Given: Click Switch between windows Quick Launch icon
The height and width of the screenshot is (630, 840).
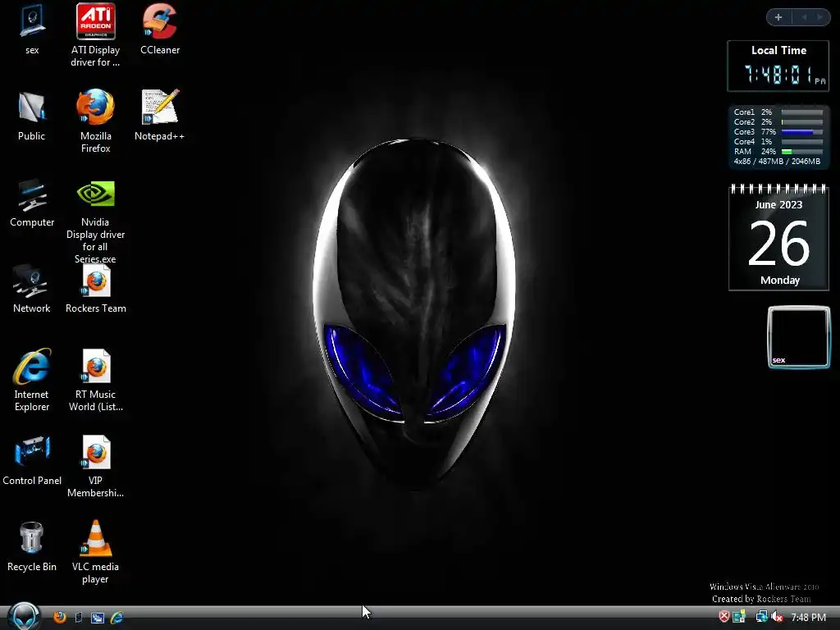Looking at the screenshot, I should (98, 618).
